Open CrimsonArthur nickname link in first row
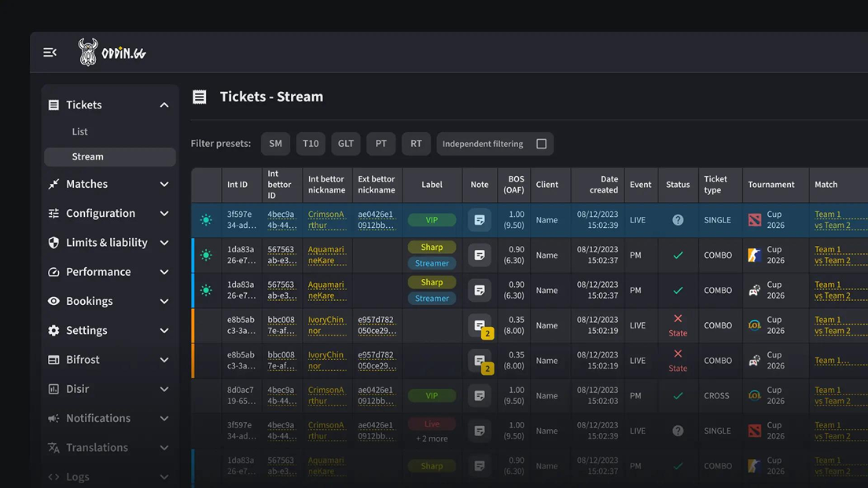Screen dimensions: 868x488 [x=326, y=220]
